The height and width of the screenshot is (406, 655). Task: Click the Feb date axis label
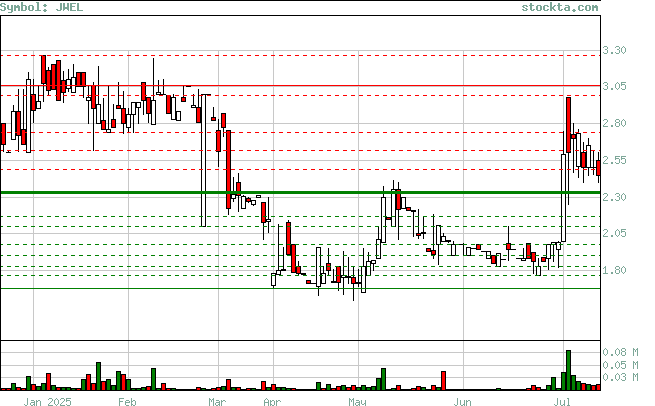coord(127,402)
